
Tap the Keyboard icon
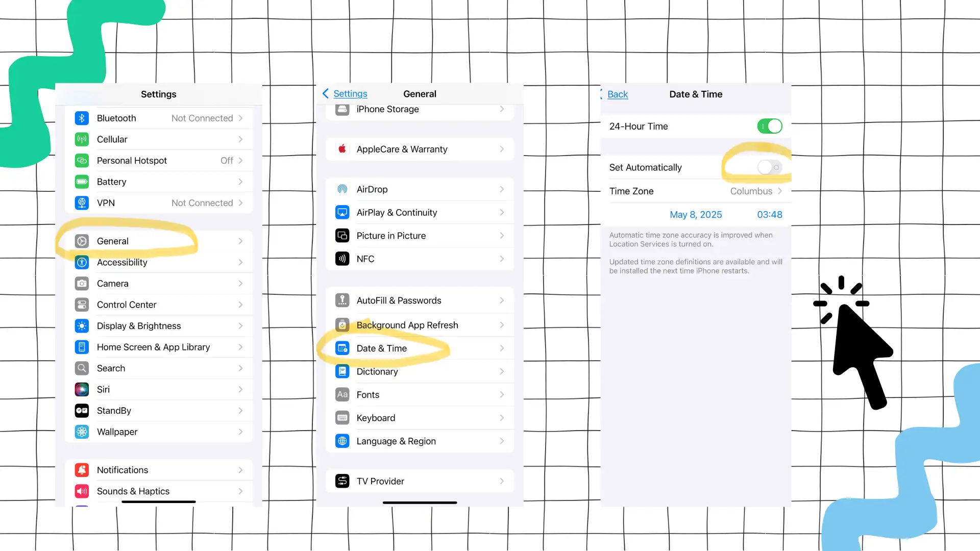click(342, 418)
